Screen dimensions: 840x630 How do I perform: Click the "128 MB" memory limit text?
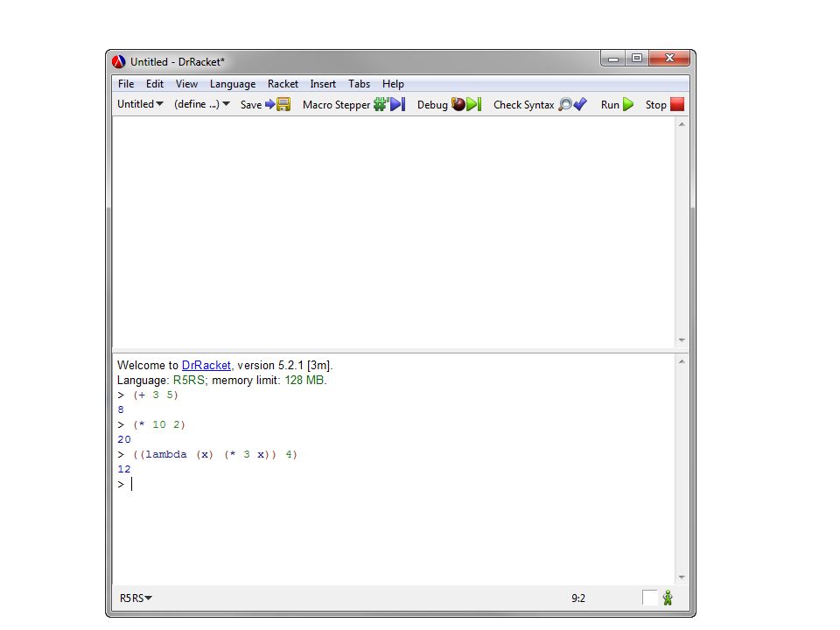click(x=304, y=381)
